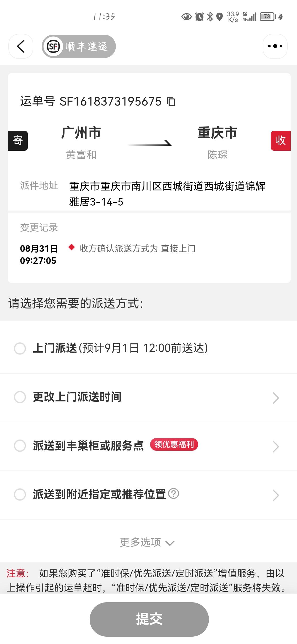This screenshot has height=644, width=297.
Task: Select the 更改上门派送时间 radio option
Action: 20,397
